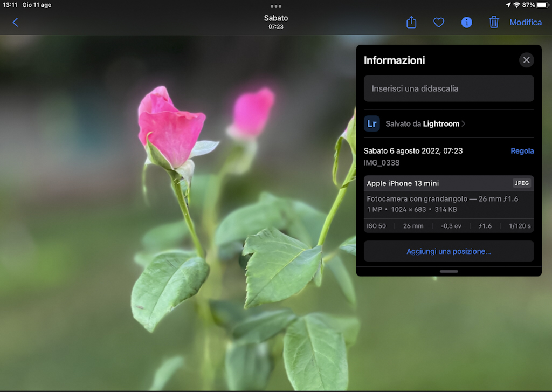Image resolution: width=552 pixels, height=392 pixels.
Task: Open the share sheet icon
Action: click(411, 22)
